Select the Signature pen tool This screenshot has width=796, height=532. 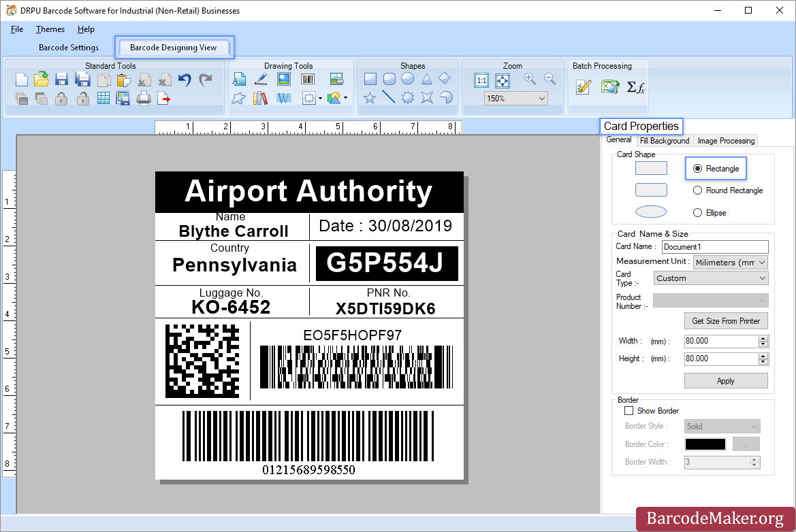pos(261,79)
